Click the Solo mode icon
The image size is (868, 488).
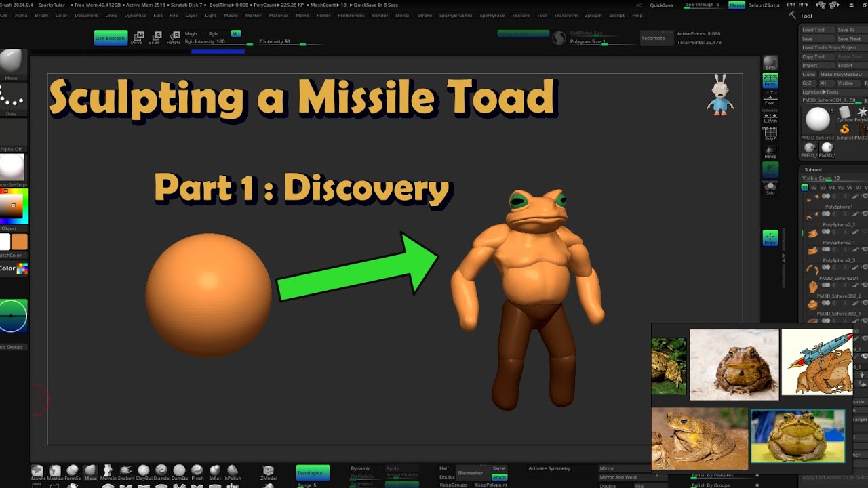pos(770,188)
